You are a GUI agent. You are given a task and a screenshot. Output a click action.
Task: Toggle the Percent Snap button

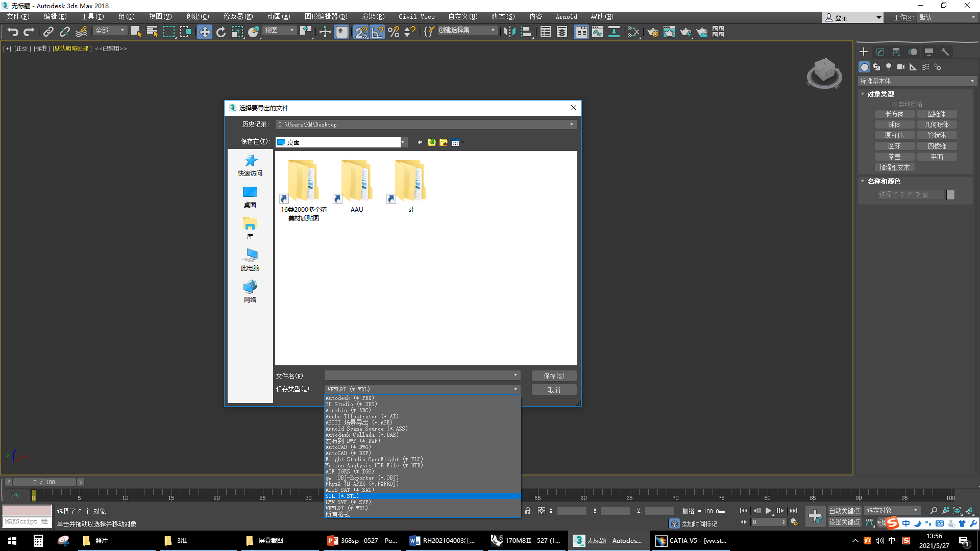click(x=394, y=32)
